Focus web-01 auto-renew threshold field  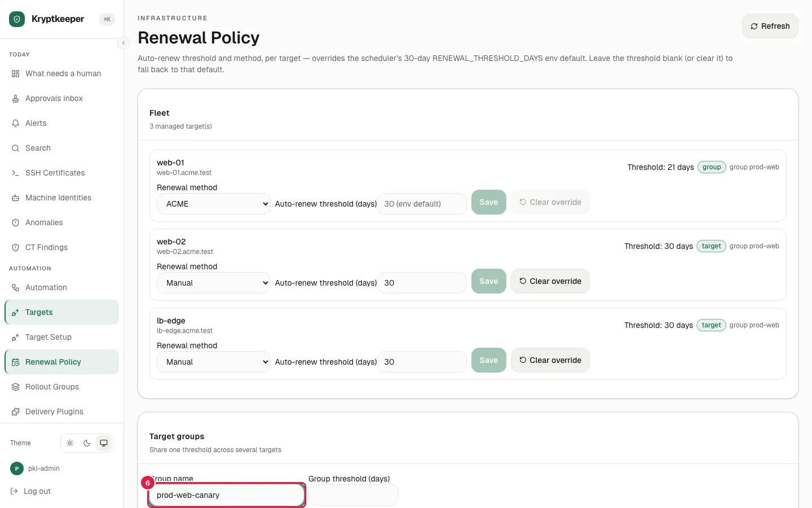422,204
